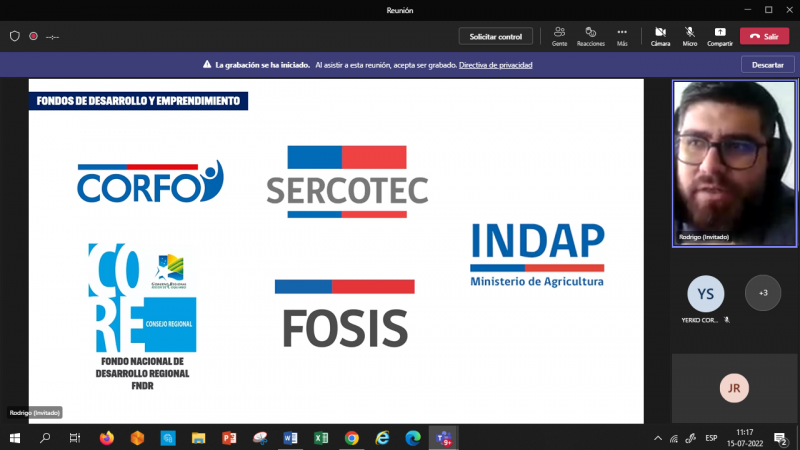The width and height of the screenshot is (800, 450).
Task: Select the JR participant tile
Action: point(734,388)
